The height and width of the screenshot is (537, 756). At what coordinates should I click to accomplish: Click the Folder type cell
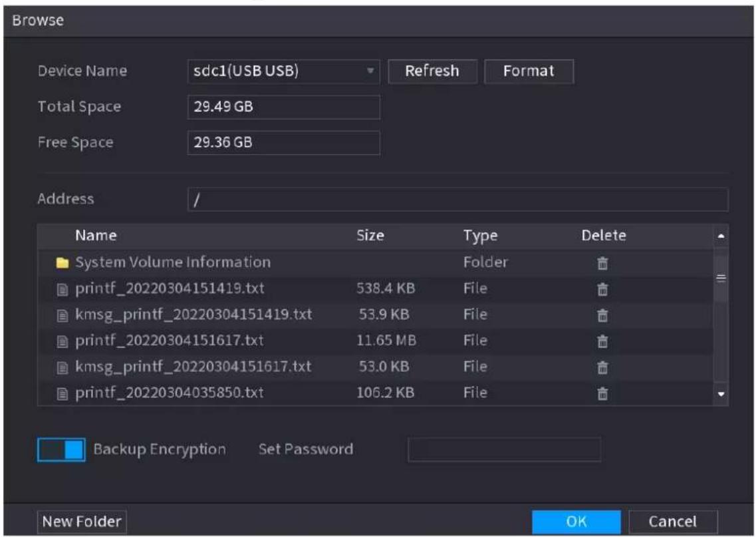coord(485,262)
